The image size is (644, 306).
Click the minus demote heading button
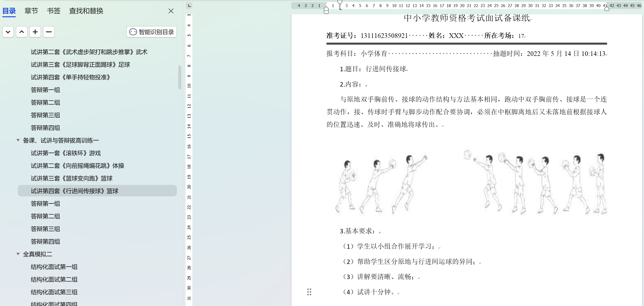pyautogui.click(x=49, y=32)
